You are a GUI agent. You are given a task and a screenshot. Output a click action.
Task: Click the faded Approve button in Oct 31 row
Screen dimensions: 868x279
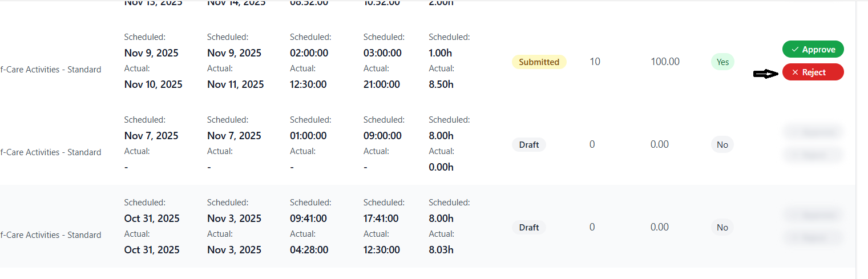(x=813, y=215)
